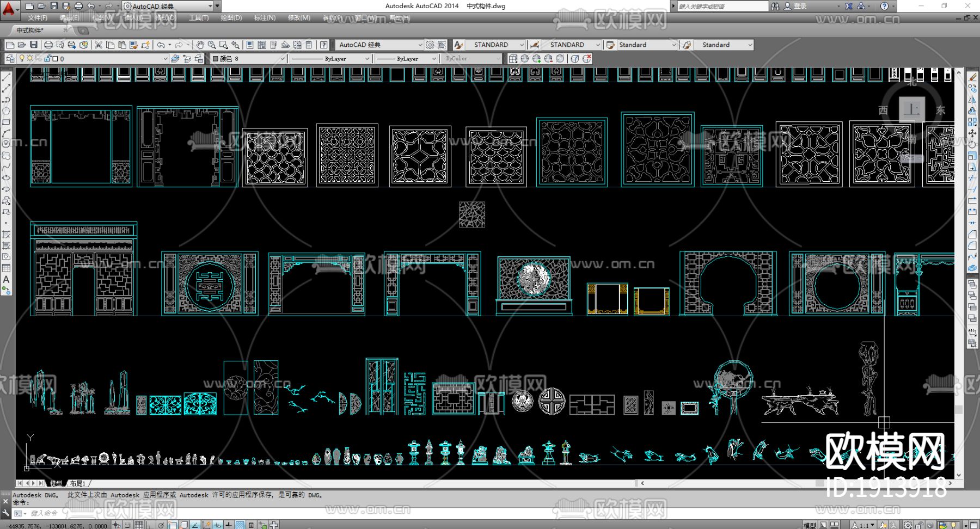Click the 上 face on the ViewCube

click(911, 109)
